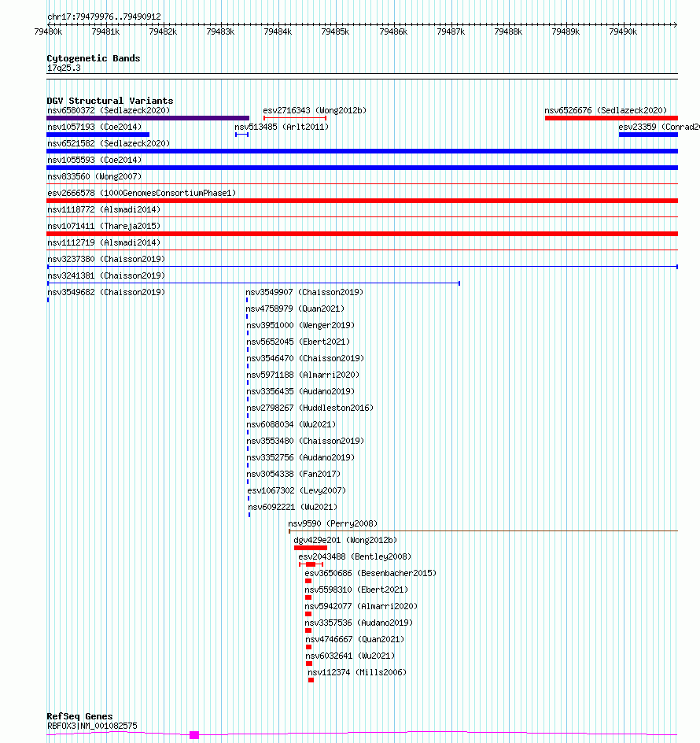Screen dimensions: 700x743
Task: Open nsv6088034 (Wu2021) label
Action: (291, 424)
